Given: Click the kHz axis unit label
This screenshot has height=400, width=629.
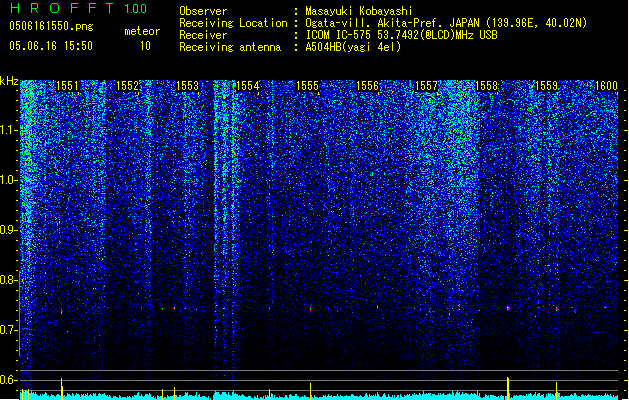Looking at the screenshot, I should (9, 81).
